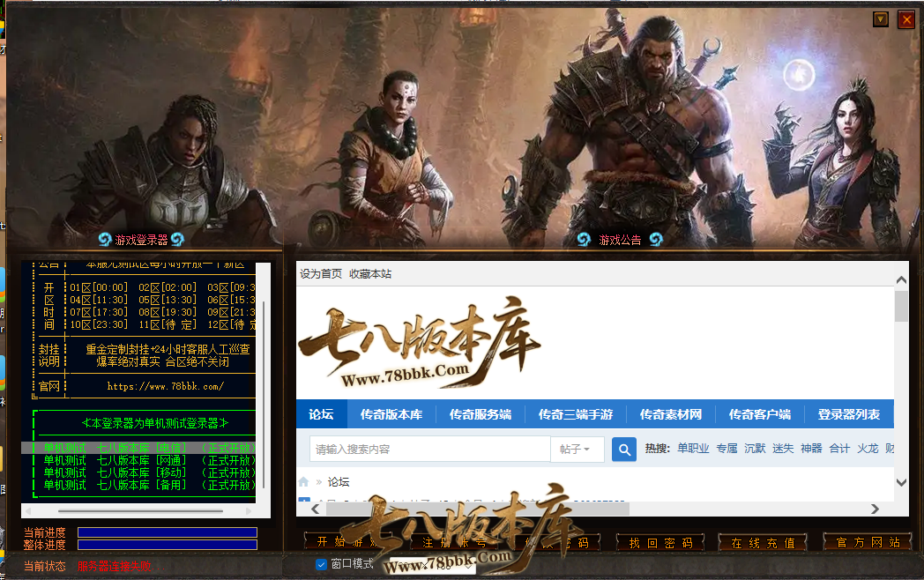Viewport: 924px width, 580px height.
Task: Open the 传奇素材网 navigation tab
Action: coord(671,414)
